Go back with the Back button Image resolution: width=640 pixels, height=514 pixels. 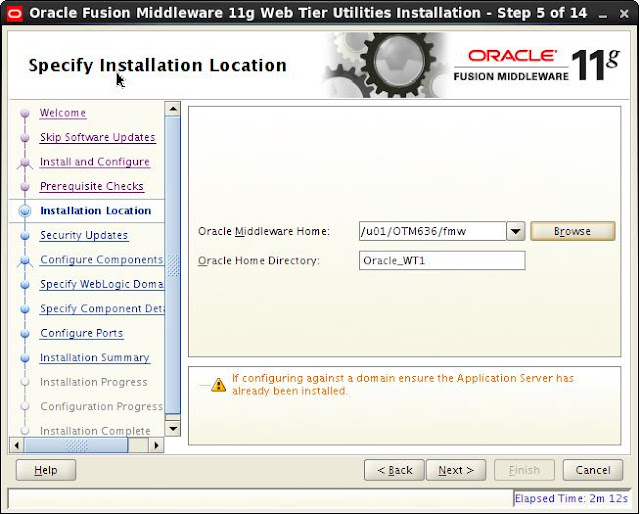(394, 470)
